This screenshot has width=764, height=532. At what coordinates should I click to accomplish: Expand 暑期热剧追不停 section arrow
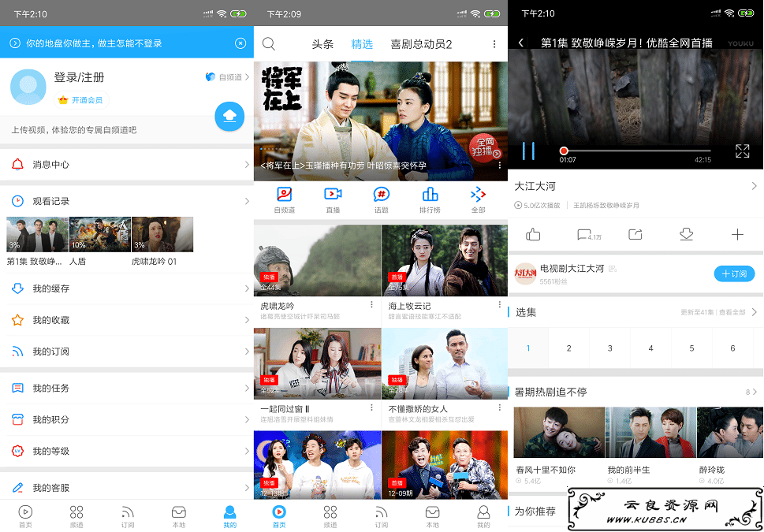pos(755,392)
